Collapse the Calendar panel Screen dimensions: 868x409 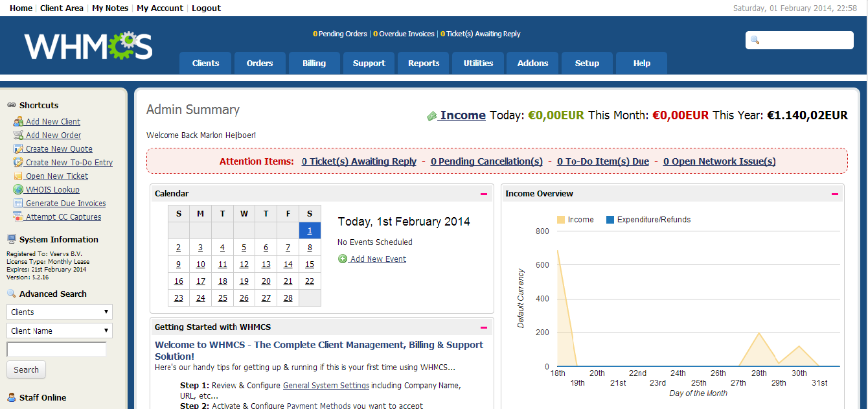point(483,194)
